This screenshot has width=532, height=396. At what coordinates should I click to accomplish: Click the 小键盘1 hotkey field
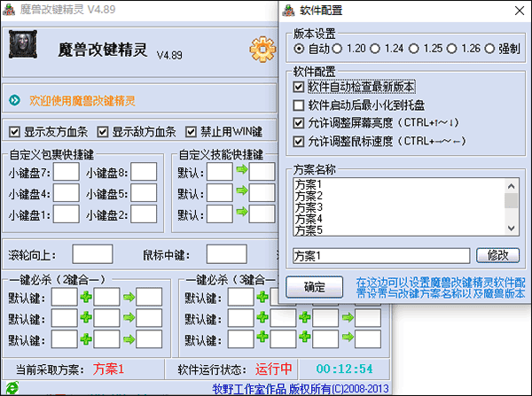coord(66,214)
